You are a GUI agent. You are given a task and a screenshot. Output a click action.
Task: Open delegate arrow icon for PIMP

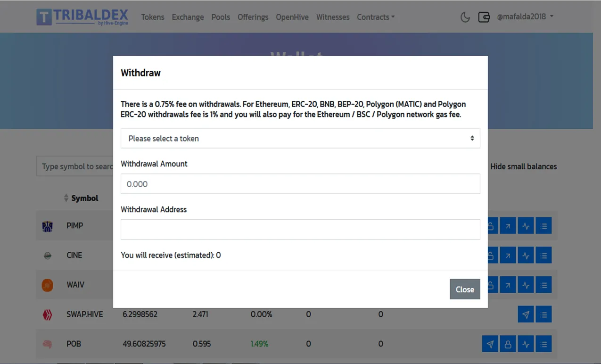(508, 226)
